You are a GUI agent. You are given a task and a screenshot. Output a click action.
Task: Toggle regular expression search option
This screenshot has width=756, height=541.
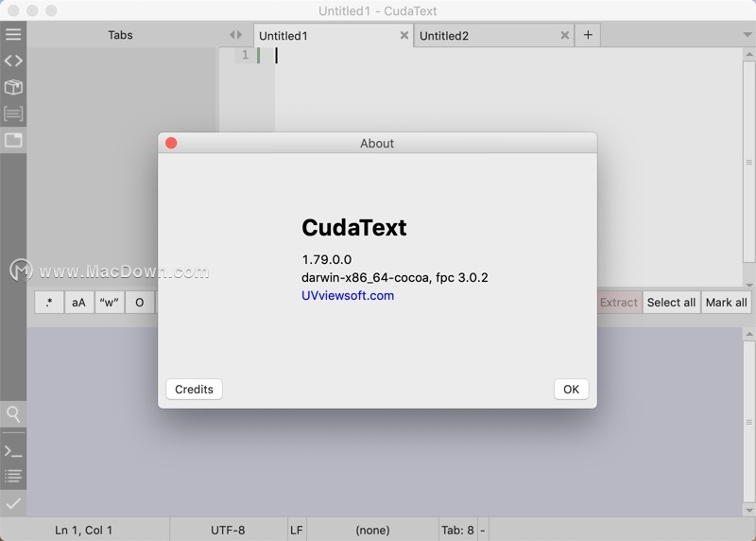(x=49, y=303)
